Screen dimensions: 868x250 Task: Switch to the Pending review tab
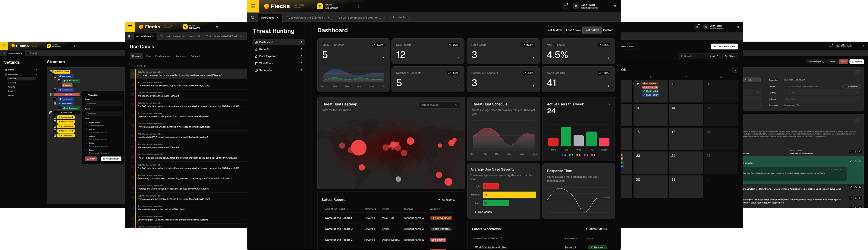click(163, 56)
